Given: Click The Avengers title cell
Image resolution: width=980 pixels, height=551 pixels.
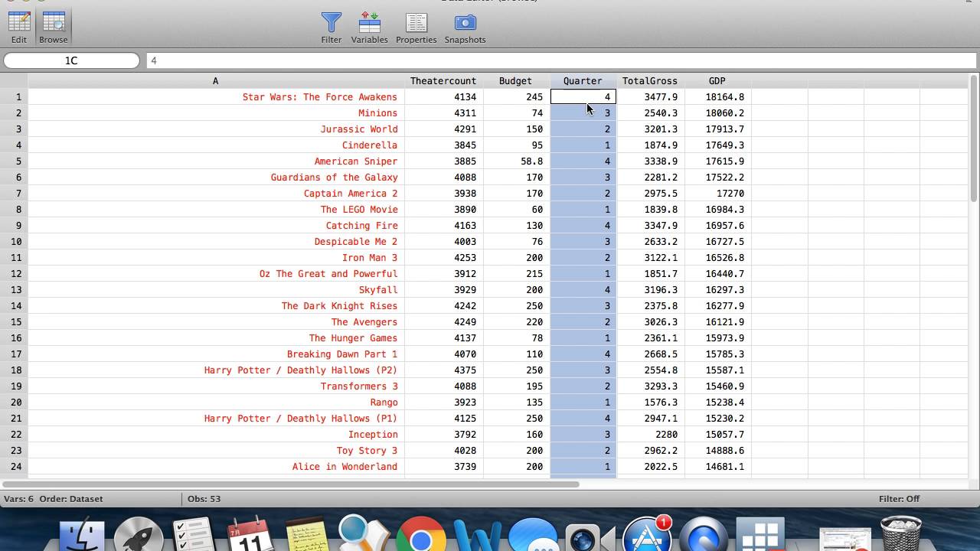Looking at the screenshot, I should coord(216,321).
